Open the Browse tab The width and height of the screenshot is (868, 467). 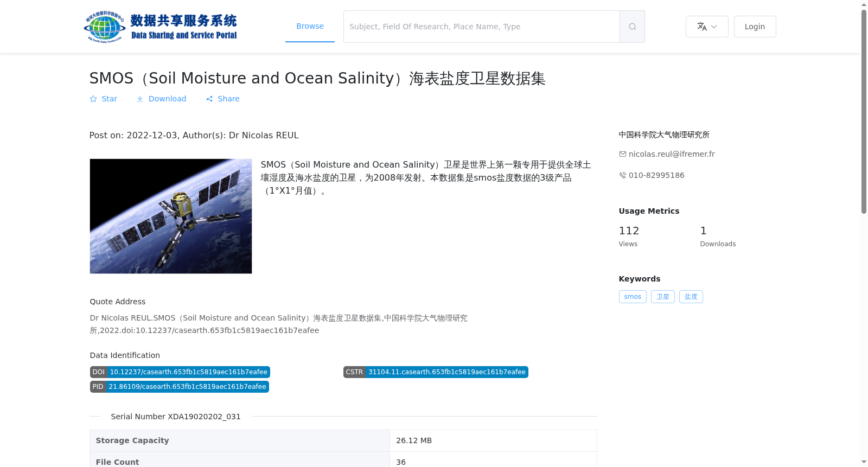310,26
